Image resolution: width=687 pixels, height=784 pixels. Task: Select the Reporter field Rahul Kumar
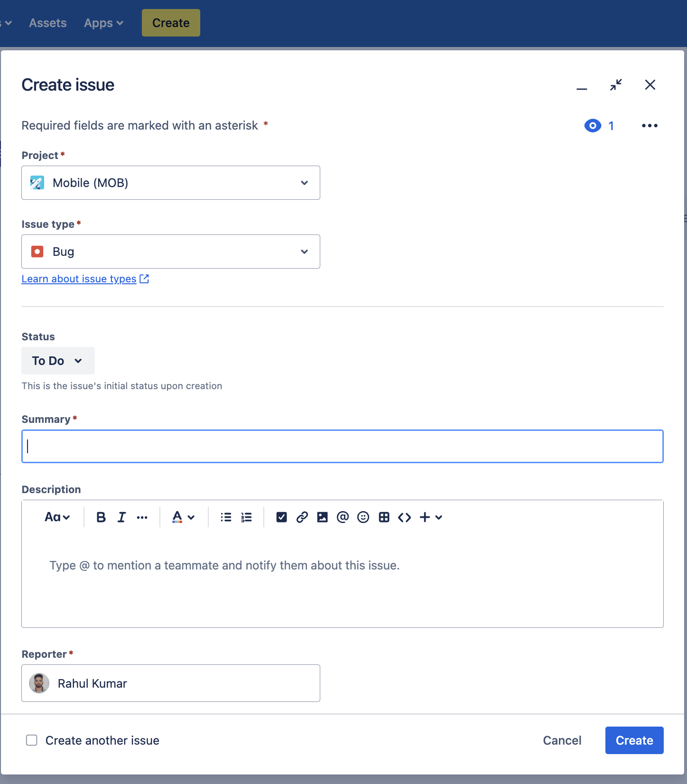coord(171,683)
